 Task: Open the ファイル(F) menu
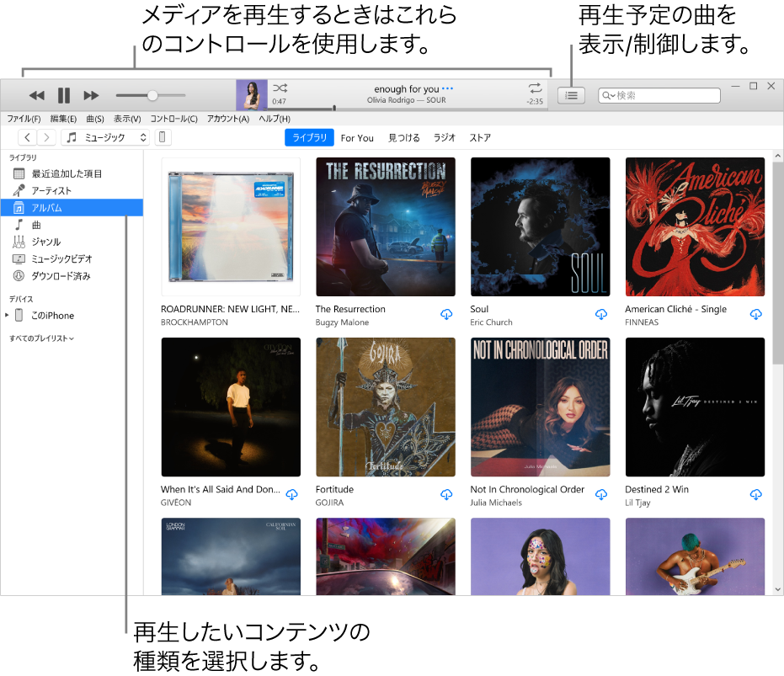(x=24, y=119)
